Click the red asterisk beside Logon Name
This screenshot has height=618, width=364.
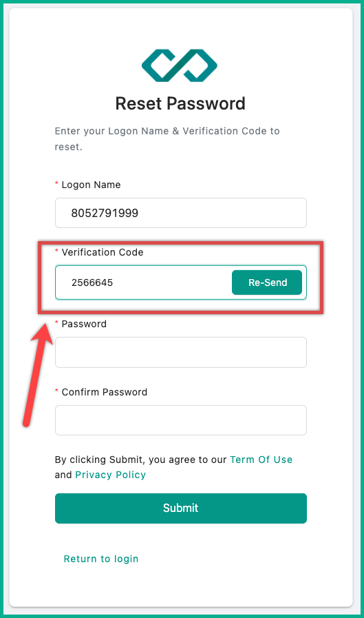tap(56, 184)
